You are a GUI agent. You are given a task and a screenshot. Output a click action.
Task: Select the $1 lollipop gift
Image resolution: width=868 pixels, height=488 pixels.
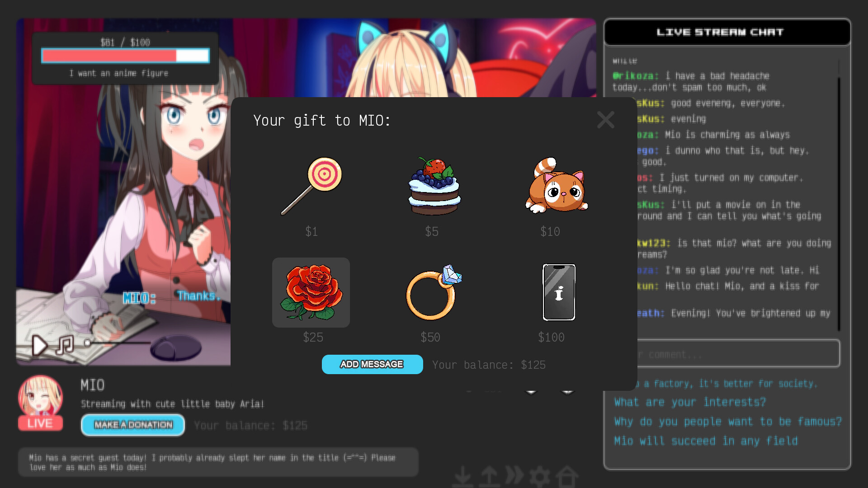pos(311,186)
